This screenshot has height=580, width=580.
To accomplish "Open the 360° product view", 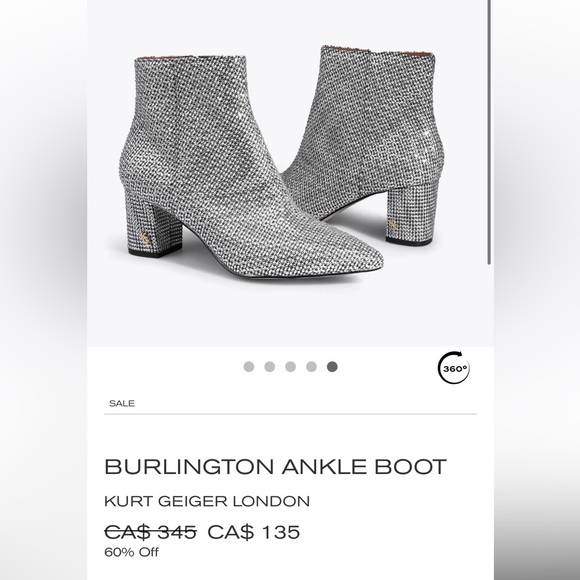I will click(454, 368).
